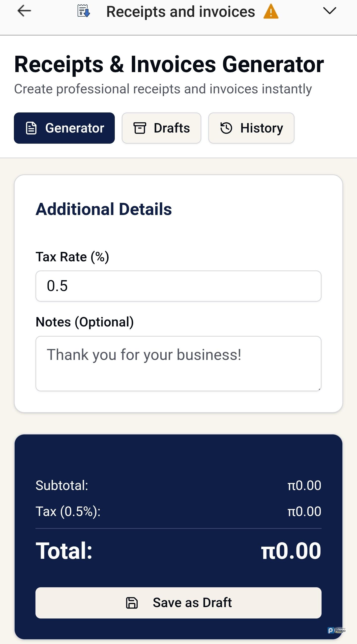Image resolution: width=357 pixels, height=644 pixels.
Task: Click the Tax Rate (%) label
Action: click(x=72, y=257)
